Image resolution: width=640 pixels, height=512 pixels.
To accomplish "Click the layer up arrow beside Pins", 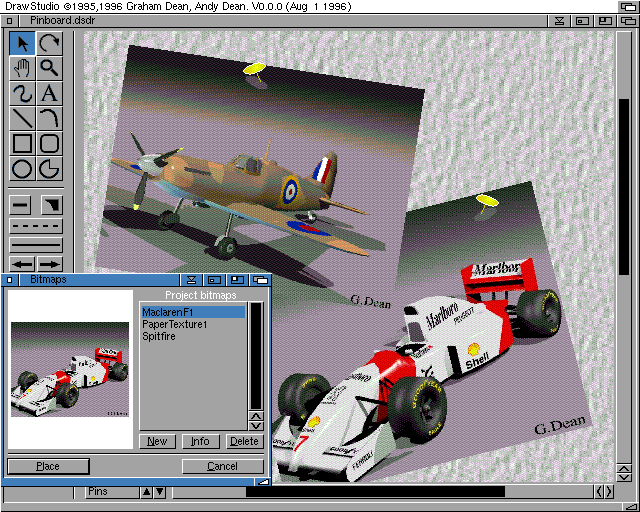I will [147, 492].
